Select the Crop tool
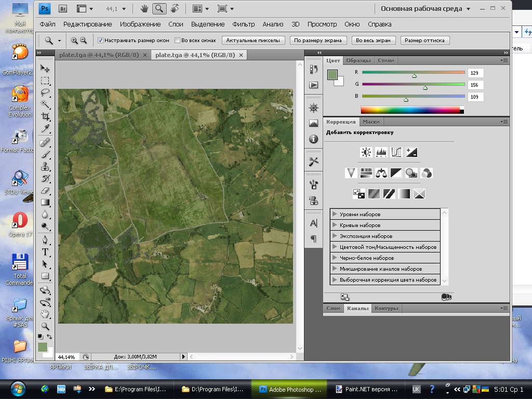Image resolution: width=532 pixels, height=399 pixels. pos(45,117)
